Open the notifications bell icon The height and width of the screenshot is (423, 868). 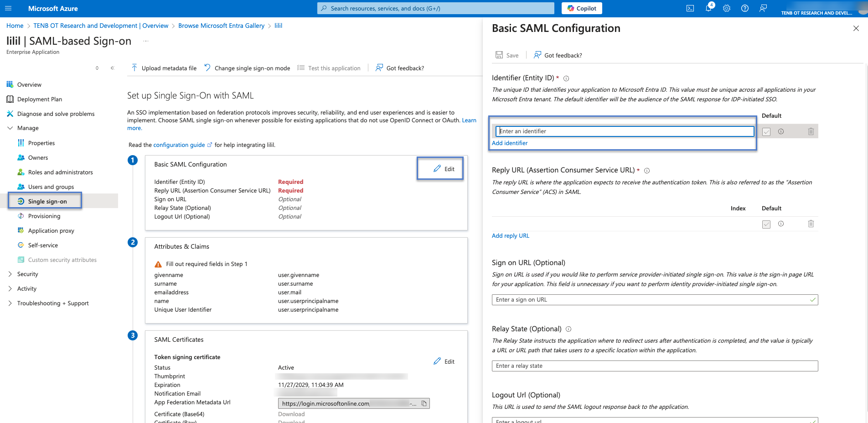708,8
